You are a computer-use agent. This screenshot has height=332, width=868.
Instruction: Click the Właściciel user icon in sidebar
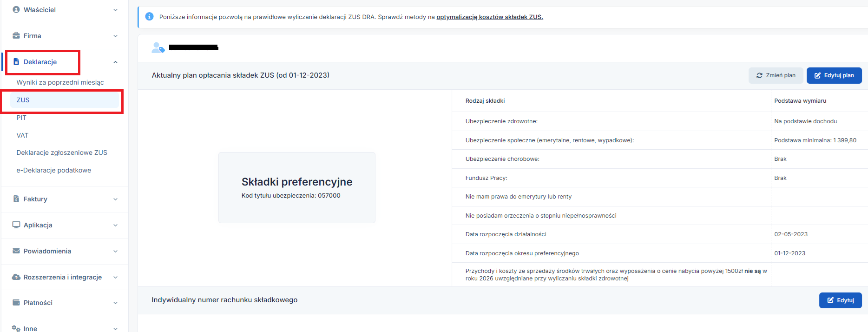[16, 10]
